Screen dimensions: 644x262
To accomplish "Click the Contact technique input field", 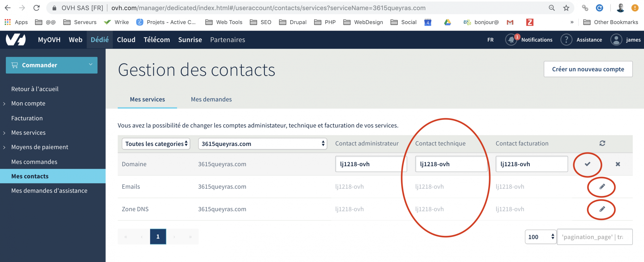I will (x=451, y=164).
